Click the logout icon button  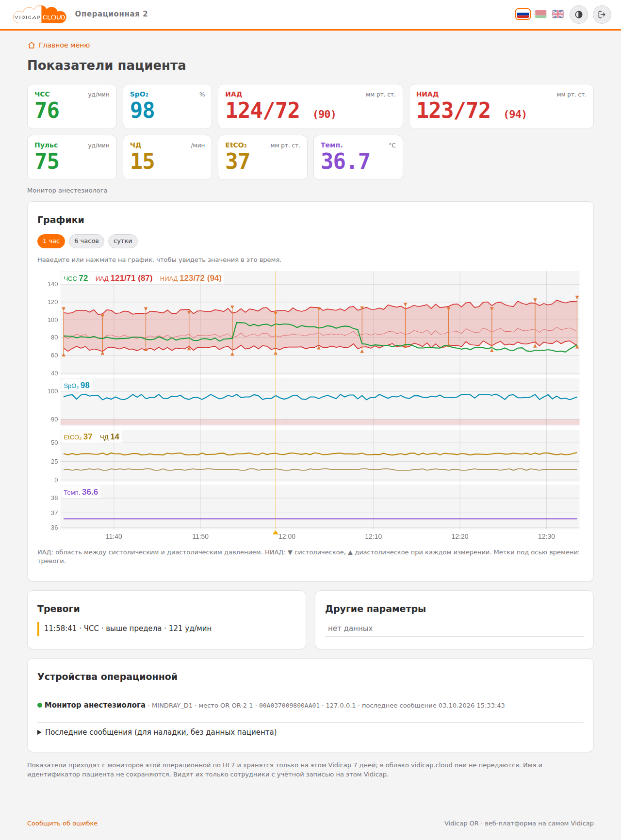click(x=602, y=15)
